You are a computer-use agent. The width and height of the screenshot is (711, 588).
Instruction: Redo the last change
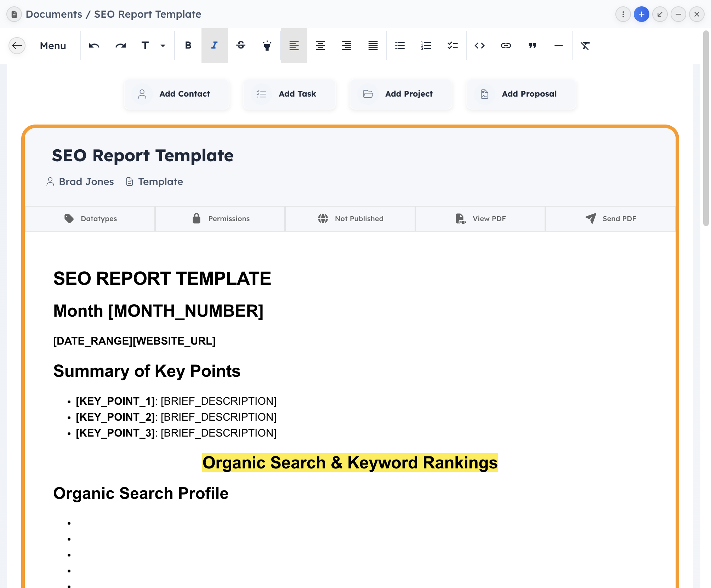click(x=120, y=46)
